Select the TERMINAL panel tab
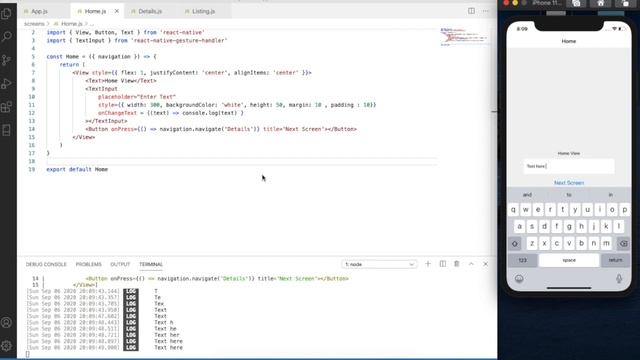Viewport: 640px width, 360px height. click(151, 264)
